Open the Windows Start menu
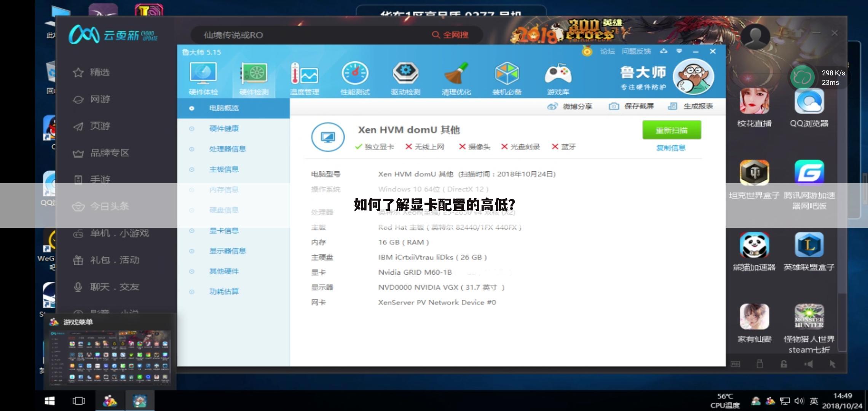The width and height of the screenshot is (868, 411). tap(49, 401)
